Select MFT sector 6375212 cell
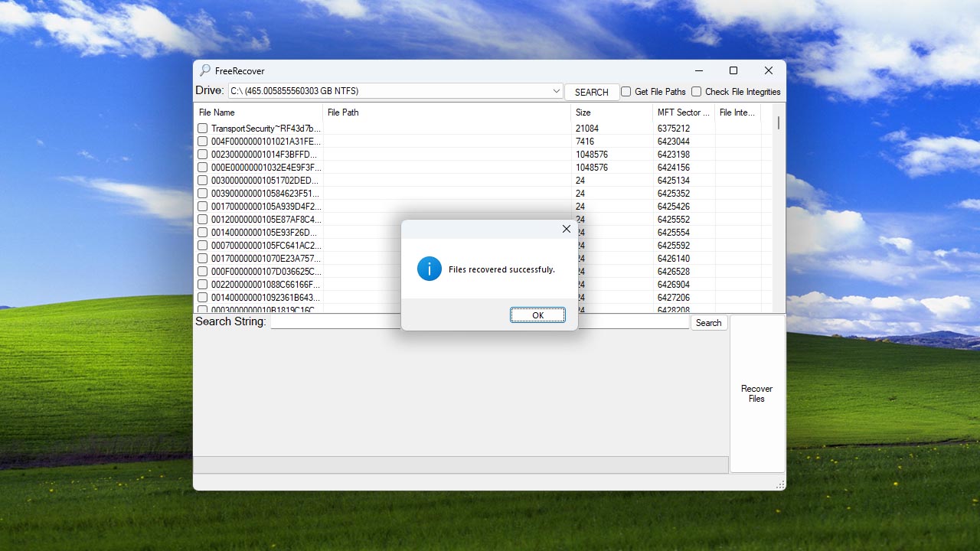The image size is (980, 551). click(674, 129)
